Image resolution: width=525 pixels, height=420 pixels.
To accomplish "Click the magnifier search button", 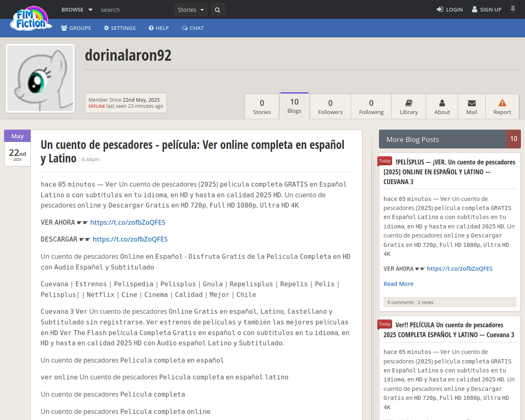I will (218, 10).
